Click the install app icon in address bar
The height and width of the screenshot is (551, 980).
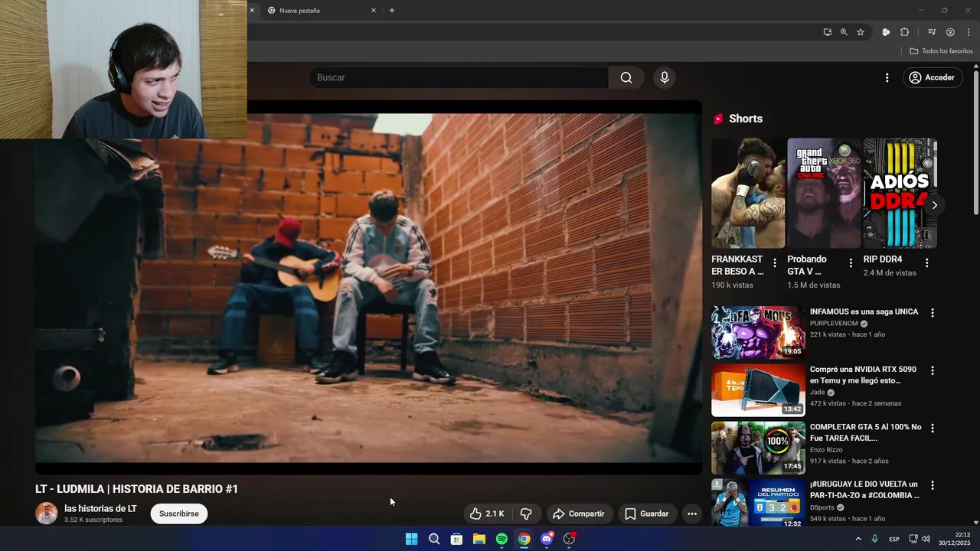(828, 32)
